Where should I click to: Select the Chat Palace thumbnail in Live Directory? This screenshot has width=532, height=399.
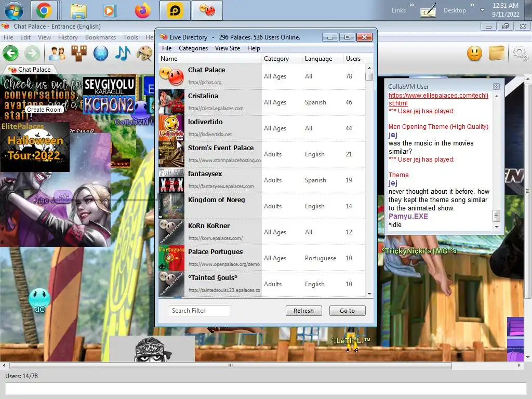coord(171,76)
